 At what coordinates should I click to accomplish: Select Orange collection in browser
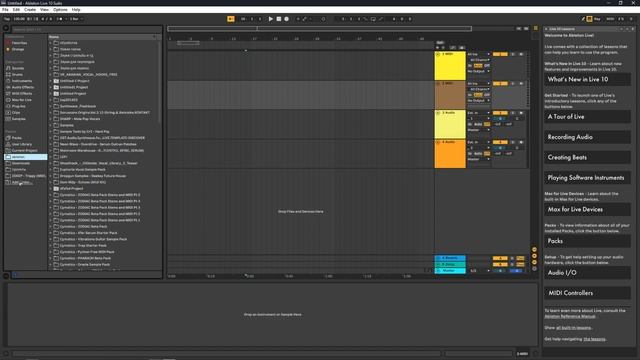tap(18, 49)
